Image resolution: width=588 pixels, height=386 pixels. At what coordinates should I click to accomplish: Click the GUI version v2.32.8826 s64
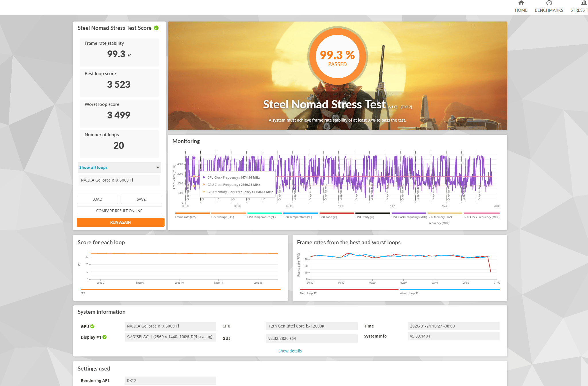click(x=312, y=338)
